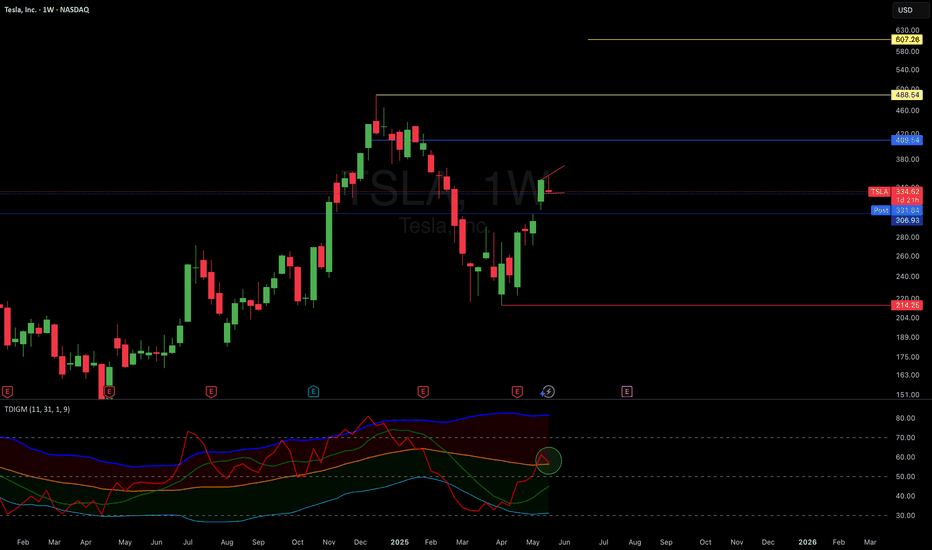This screenshot has height=550, width=932.
Task: Select the red trend line above the latest candle
Action: 553,172
